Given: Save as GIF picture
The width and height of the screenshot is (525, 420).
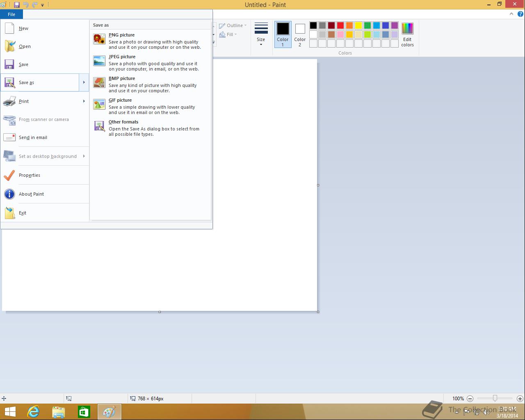Looking at the screenshot, I should point(150,106).
